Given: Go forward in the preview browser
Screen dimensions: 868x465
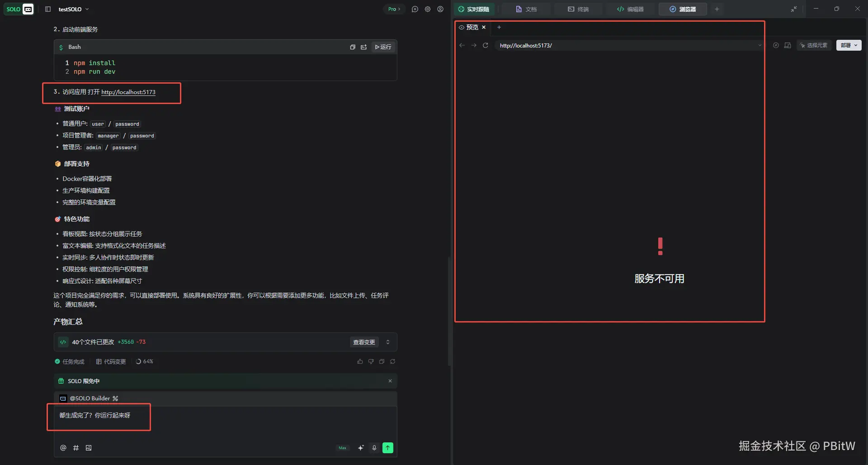Looking at the screenshot, I should pyautogui.click(x=474, y=45).
